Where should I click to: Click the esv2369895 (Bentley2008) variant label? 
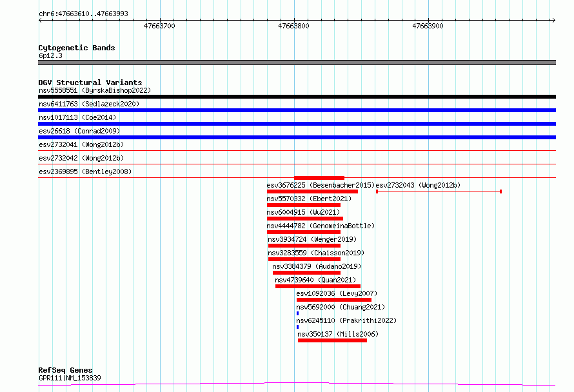pyautogui.click(x=85, y=171)
